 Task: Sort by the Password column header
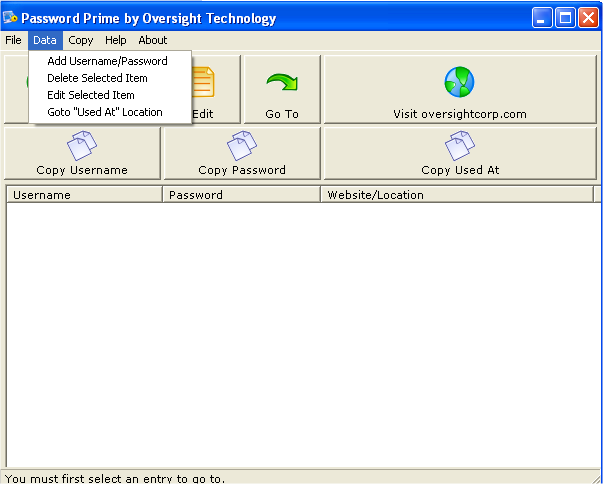242,195
